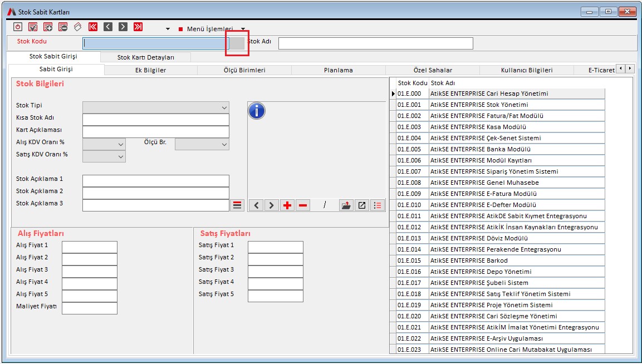Click the add new record icon

click(x=48, y=27)
